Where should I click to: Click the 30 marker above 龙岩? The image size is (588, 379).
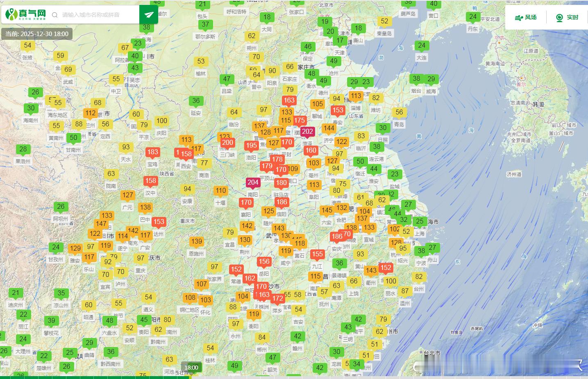coord(336,352)
